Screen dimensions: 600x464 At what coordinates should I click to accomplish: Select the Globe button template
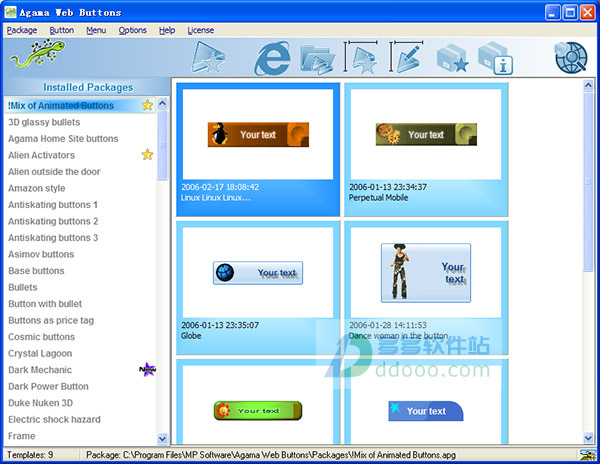tap(258, 287)
